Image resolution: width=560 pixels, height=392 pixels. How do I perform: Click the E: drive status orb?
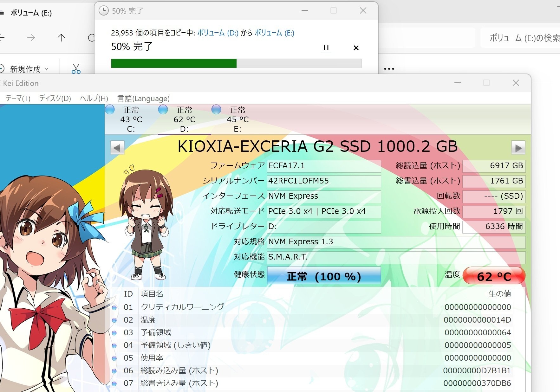216,109
